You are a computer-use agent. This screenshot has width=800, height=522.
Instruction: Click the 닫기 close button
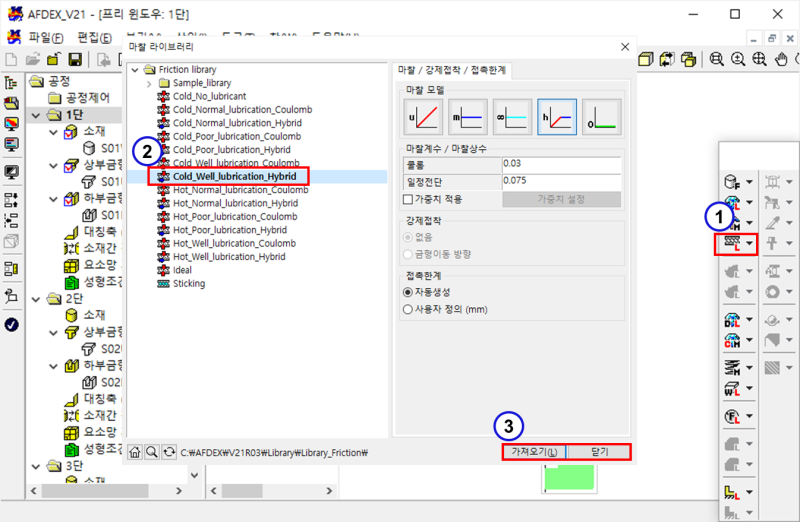pyautogui.click(x=598, y=452)
